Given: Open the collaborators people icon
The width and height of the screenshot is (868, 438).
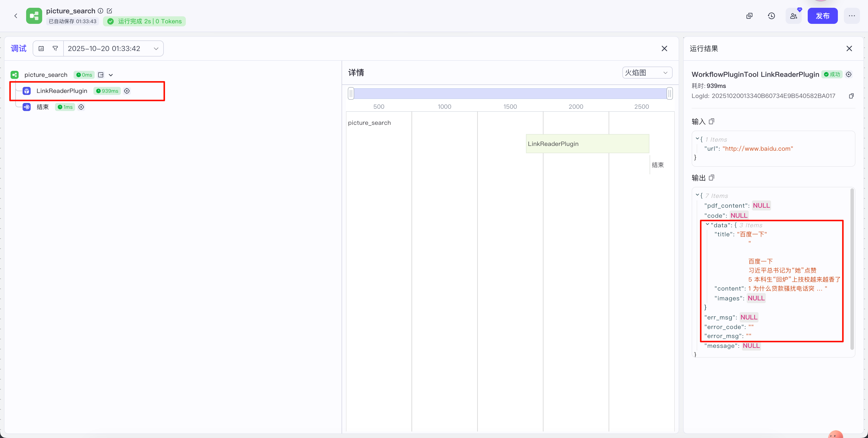Looking at the screenshot, I should click(x=794, y=16).
